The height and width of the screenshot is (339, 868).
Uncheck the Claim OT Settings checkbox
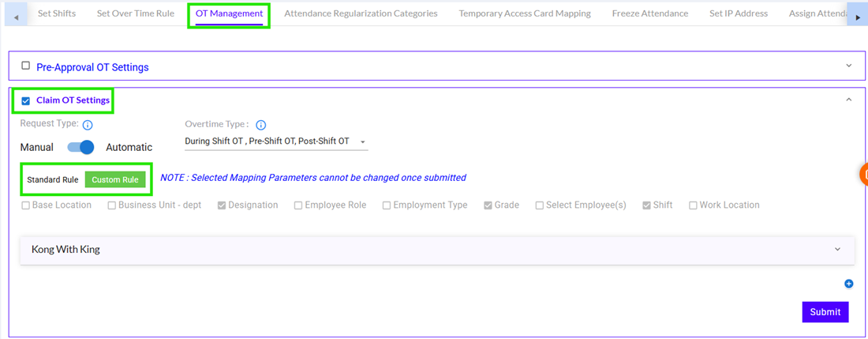(26, 100)
